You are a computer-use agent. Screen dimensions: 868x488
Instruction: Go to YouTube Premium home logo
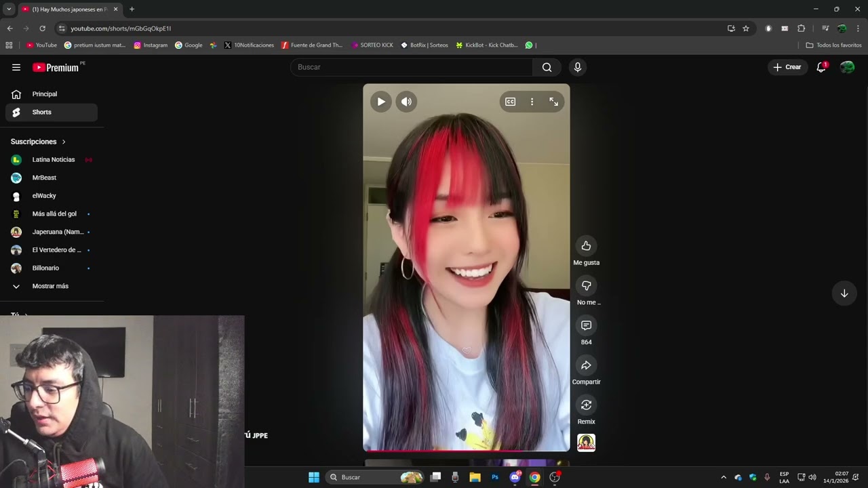(56, 67)
